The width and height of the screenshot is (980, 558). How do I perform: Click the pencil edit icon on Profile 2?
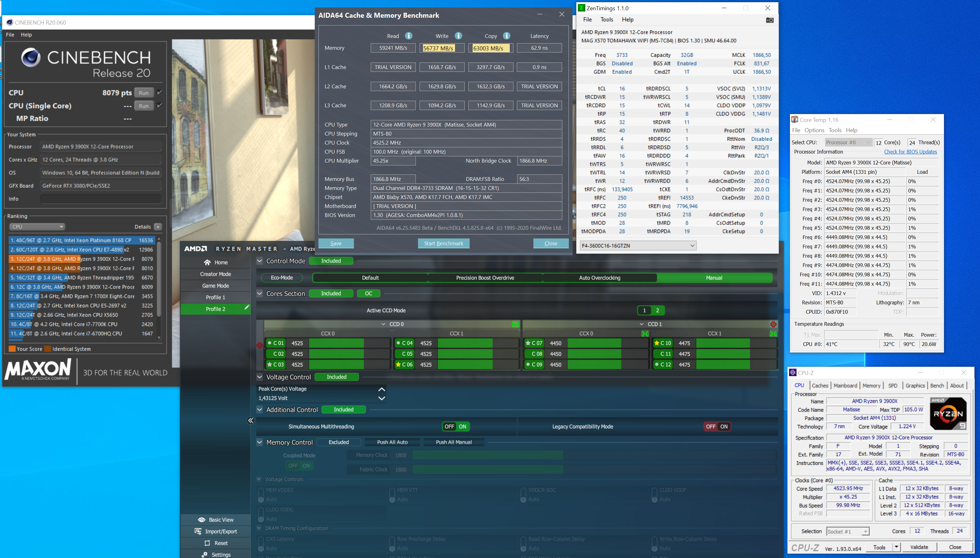click(x=247, y=307)
